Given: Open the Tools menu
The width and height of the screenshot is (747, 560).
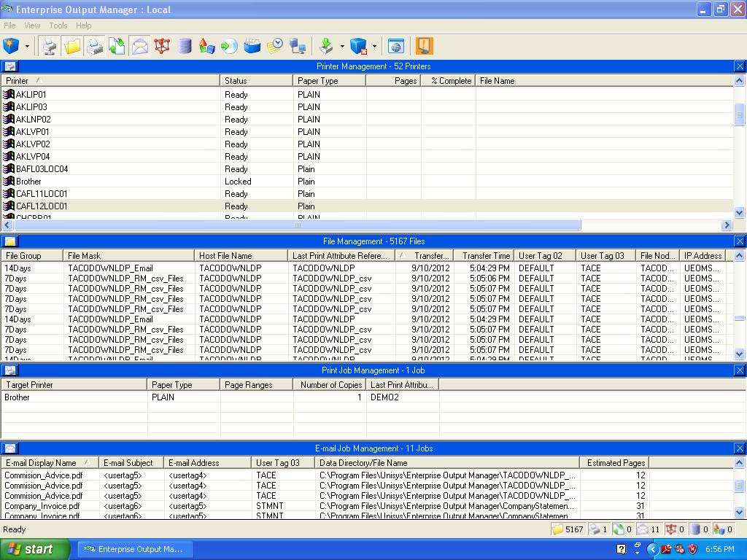Looking at the screenshot, I should click(x=58, y=26).
